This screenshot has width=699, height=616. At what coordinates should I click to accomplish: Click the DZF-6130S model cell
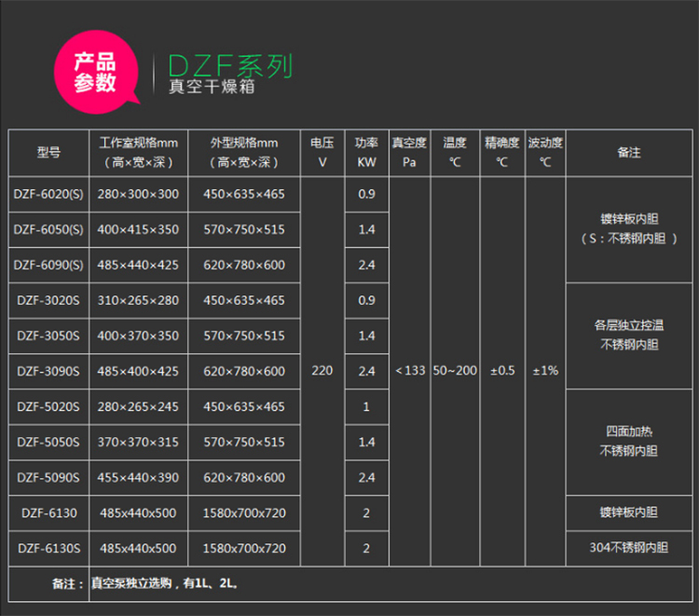48,548
